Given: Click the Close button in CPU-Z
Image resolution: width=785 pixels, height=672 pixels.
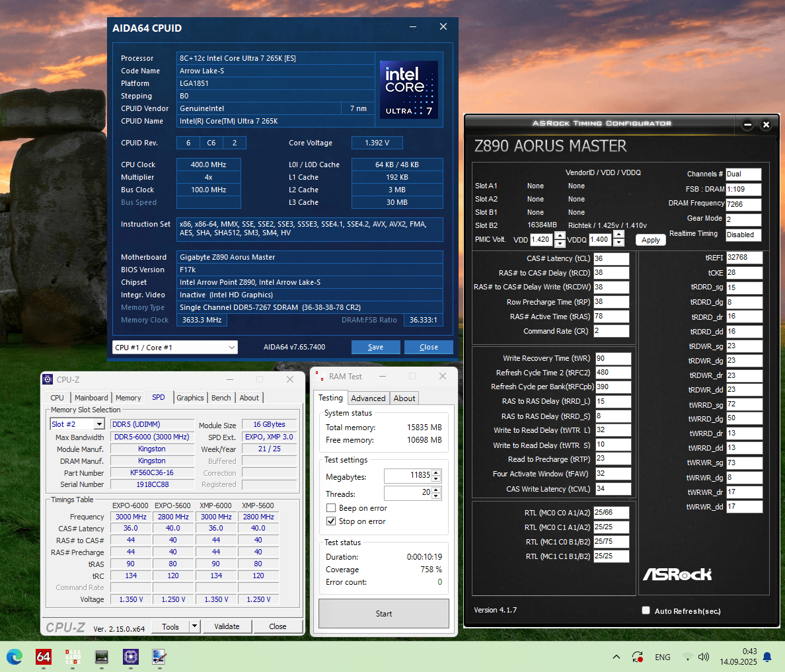Looking at the screenshot, I should tap(278, 626).
